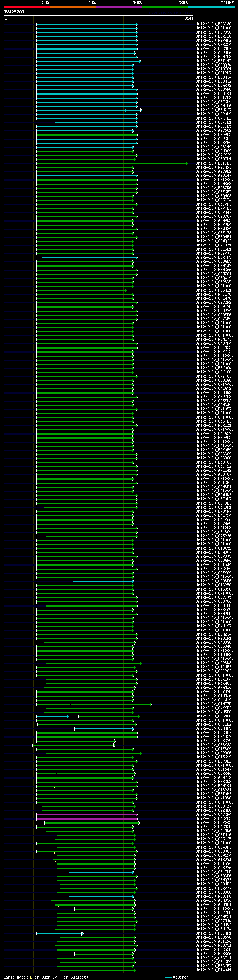Select the UniRef100_Q677D1 entry
The height and width of the screenshot is (980, 238).
coord(214,122)
